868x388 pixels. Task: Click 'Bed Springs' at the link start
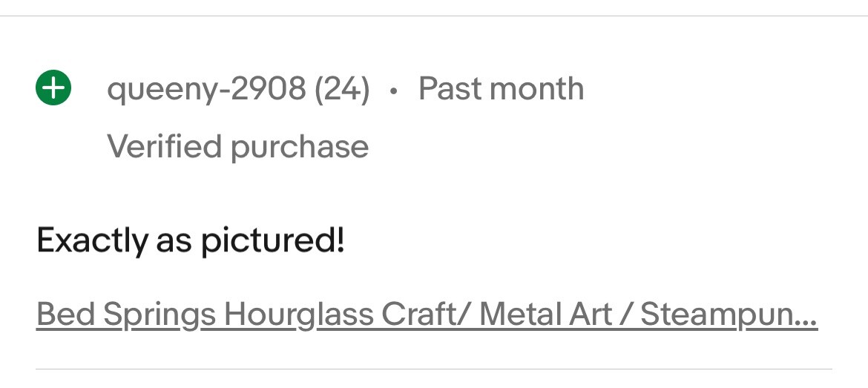[x=126, y=314]
